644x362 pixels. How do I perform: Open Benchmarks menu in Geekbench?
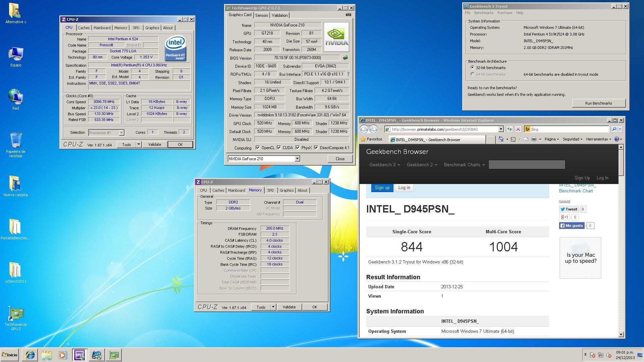(x=484, y=13)
